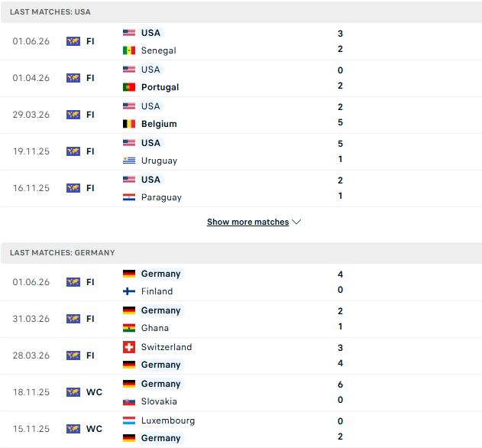The width and height of the screenshot is (482, 448).
Task: Click the Switzerland flag icon
Action: 129,347
